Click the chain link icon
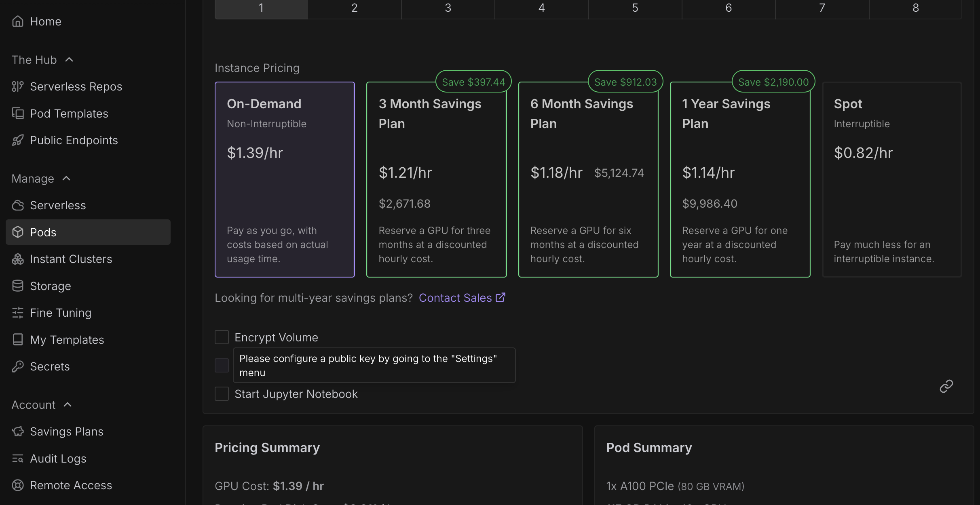980x505 pixels. coord(946,386)
